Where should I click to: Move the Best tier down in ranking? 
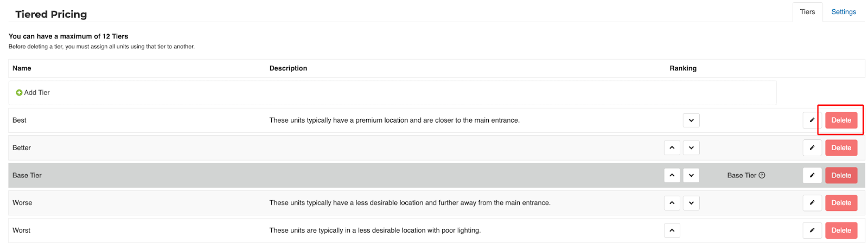(691, 120)
